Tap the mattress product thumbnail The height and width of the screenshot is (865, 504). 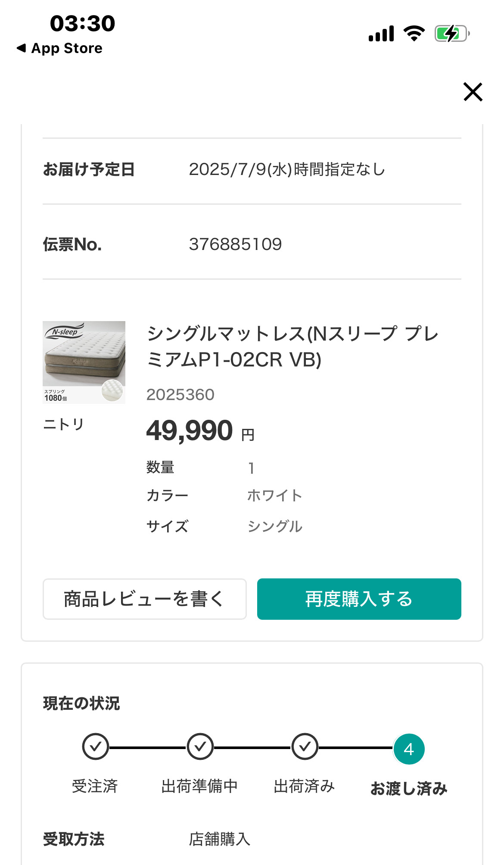pos(84,362)
